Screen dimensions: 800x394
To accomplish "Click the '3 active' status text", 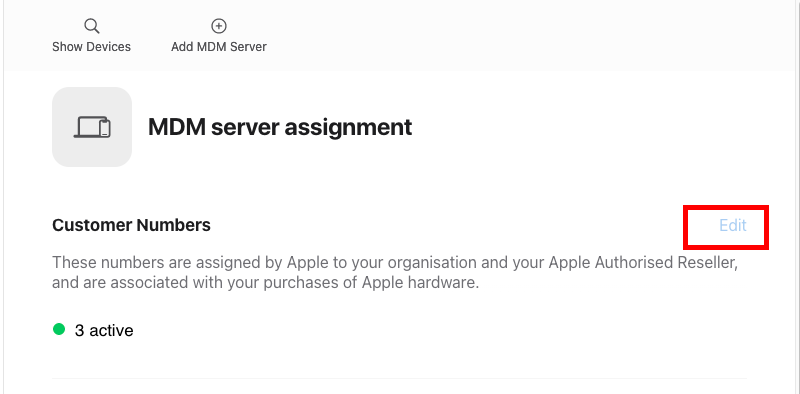I will pos(104,331).
